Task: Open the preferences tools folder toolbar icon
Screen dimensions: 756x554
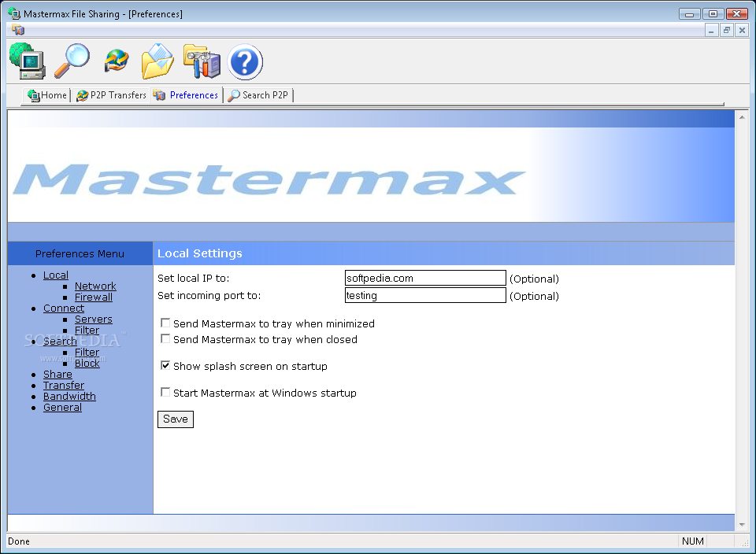Action: tap(202, 61)
